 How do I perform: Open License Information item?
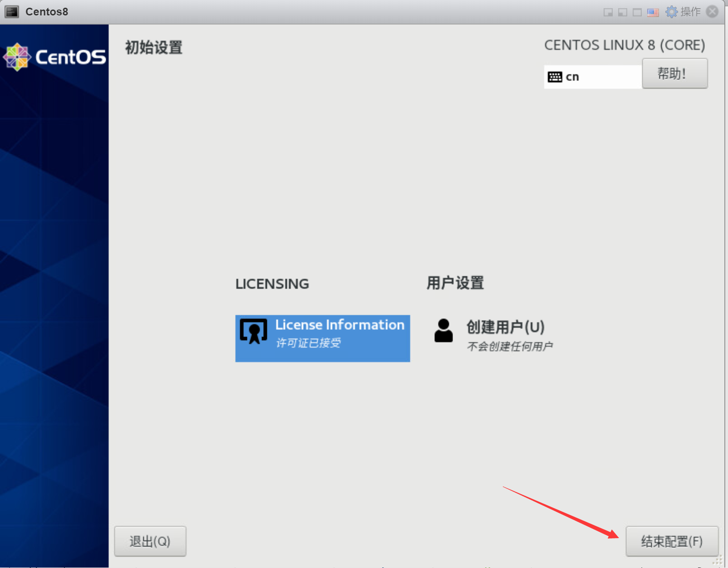[323, 338]
